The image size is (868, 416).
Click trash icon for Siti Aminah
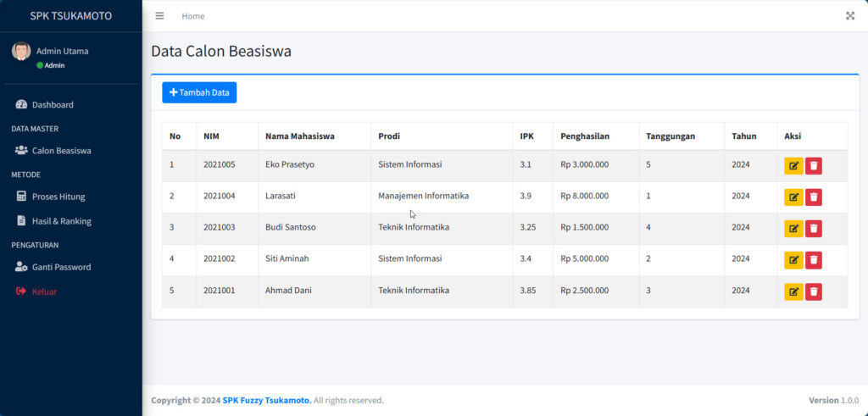tap(814, 260)
